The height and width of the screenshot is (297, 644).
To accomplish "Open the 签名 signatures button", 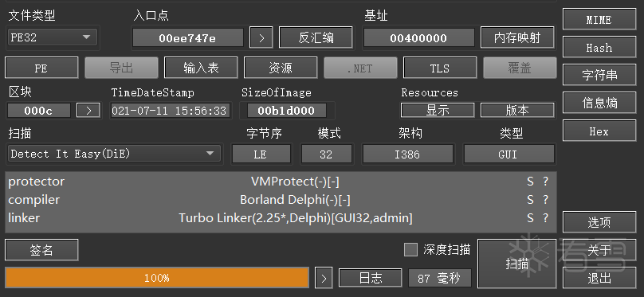I will [x=41, y=250].
